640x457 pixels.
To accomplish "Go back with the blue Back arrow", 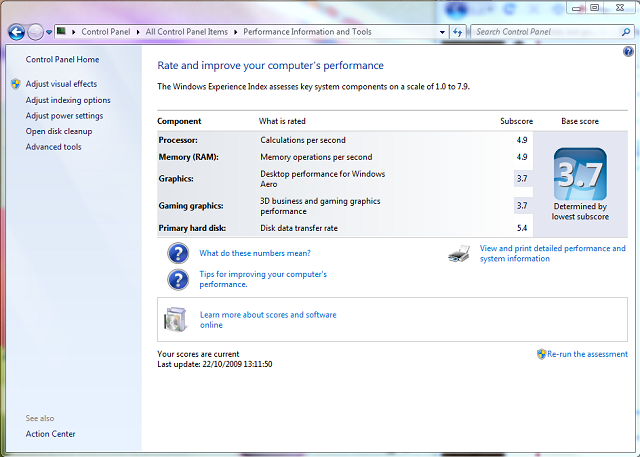I will [x=16, y=32].
